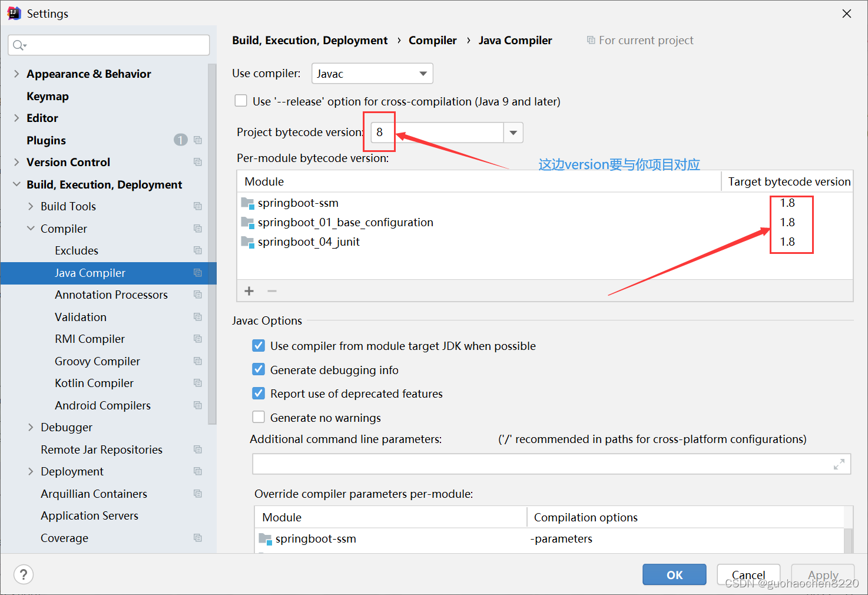Click the Compiler breadcrumb link

tap(433, 40)
